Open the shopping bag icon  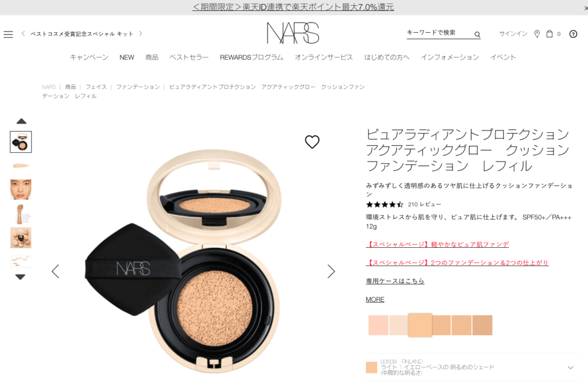click(550, 34)
